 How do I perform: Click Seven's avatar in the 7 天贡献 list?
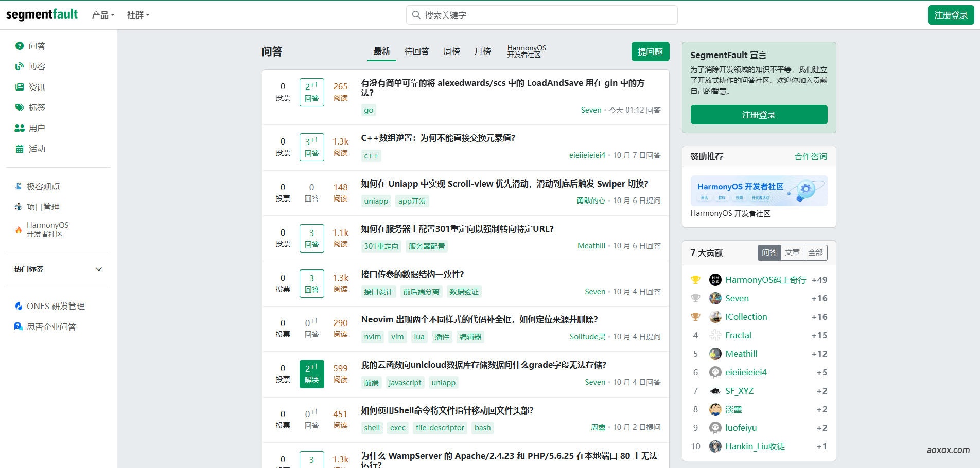(x=715, y=298)
